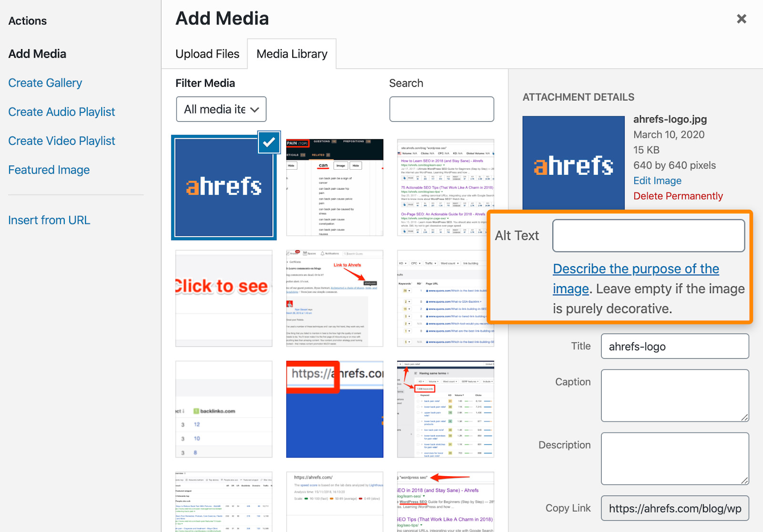Switch to the Upload Files tab

pos(207,53)
